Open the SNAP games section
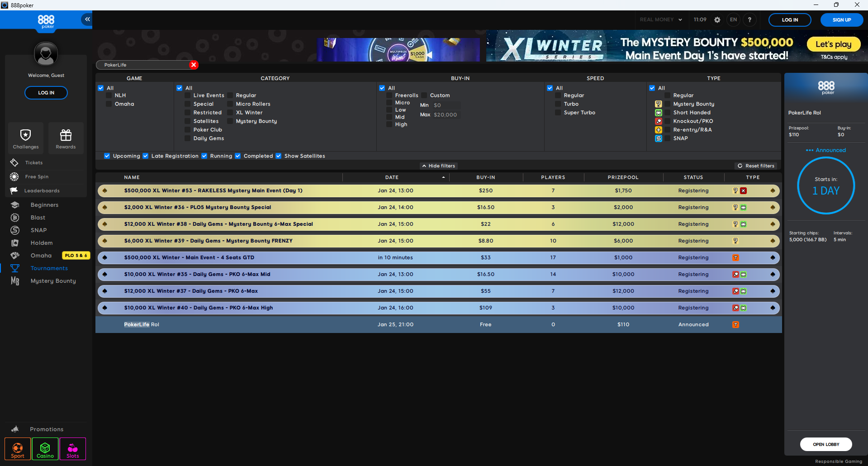The height and width of the screenshot is (466, 868). (38, 230)
